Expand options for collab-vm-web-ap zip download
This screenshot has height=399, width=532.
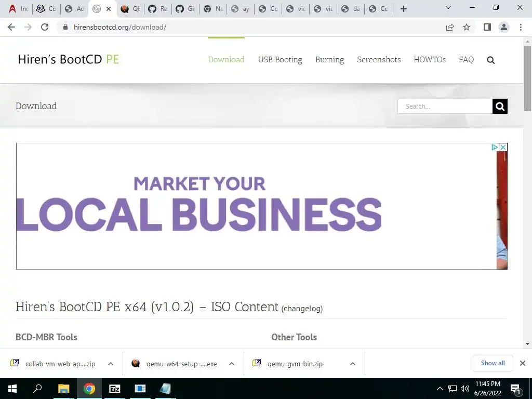[111, 364]
